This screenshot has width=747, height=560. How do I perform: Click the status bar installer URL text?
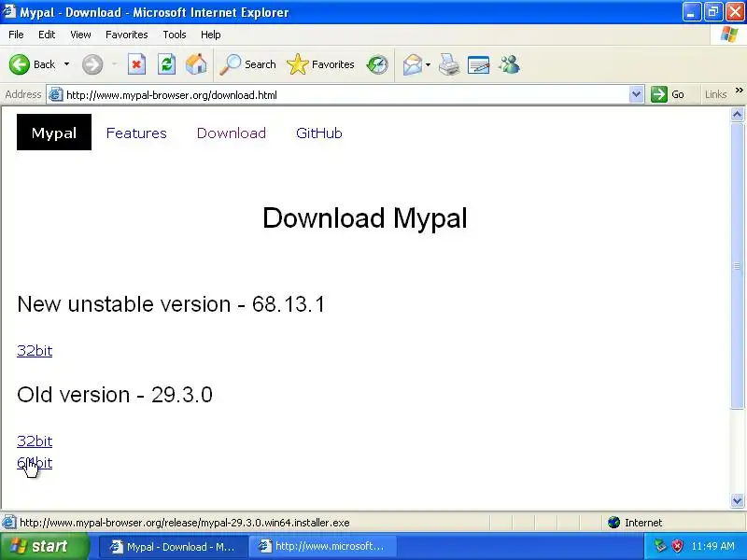tap(184, 523)
